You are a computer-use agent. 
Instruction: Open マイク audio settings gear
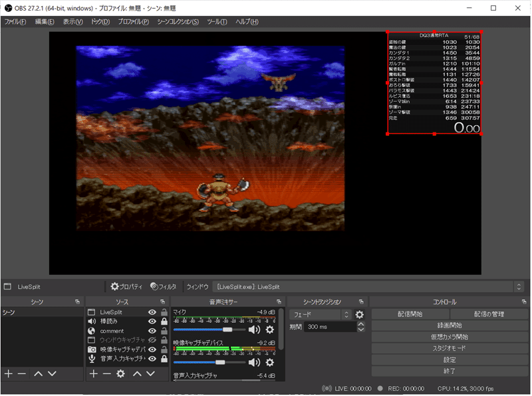(270, 330)
